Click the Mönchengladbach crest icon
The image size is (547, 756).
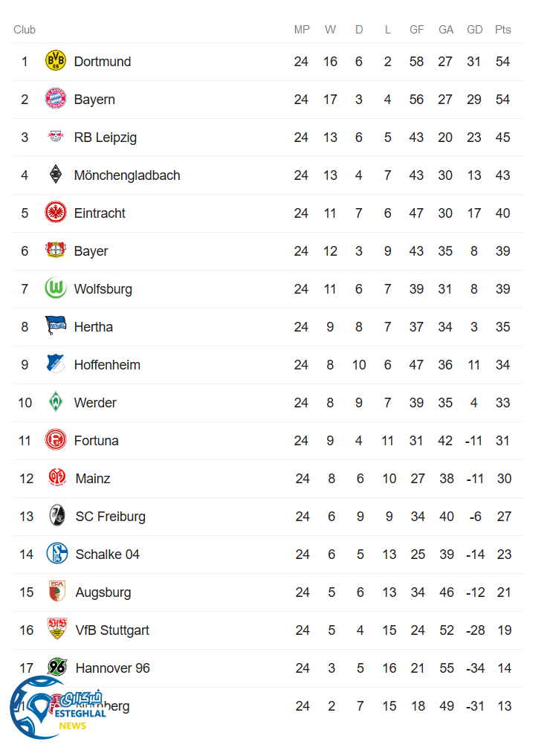[56, 175]
